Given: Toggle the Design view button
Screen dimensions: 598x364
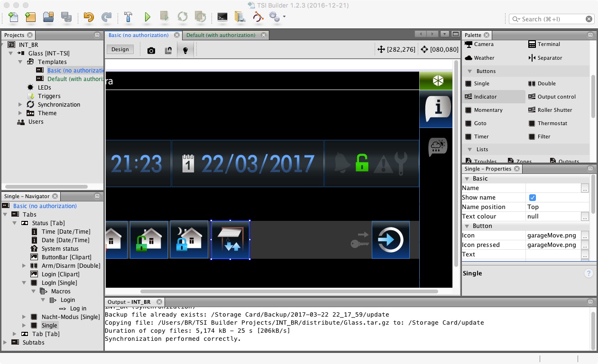Looking at the screenshot, I should pyautogui.click(x=120, y=49).
